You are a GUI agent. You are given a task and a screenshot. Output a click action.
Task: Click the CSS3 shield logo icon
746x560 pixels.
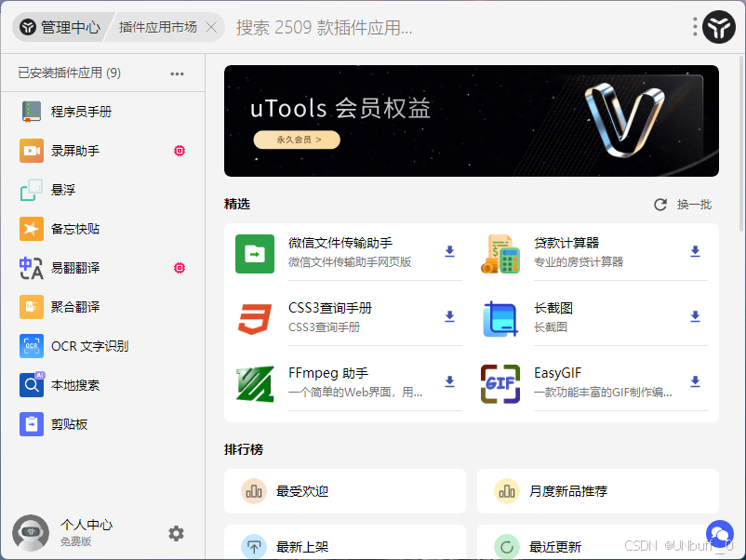(x=255, y=319)
